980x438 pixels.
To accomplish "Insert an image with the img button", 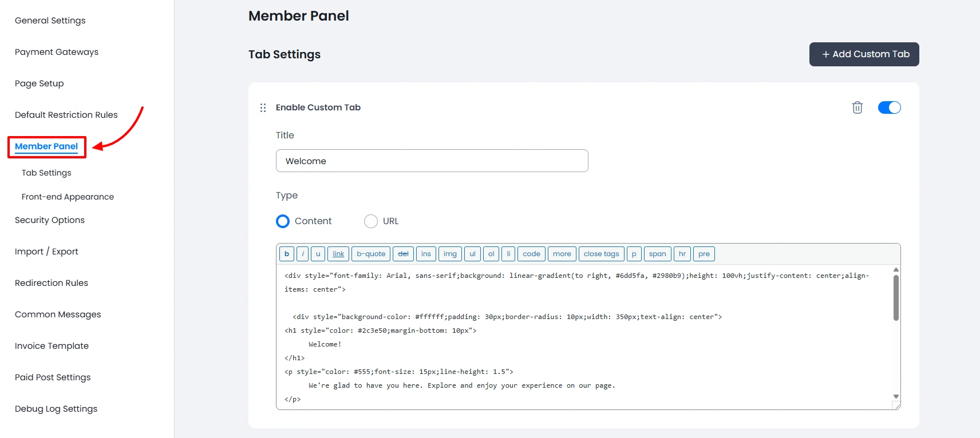I will pyautogui.click(x=450, y=253).
